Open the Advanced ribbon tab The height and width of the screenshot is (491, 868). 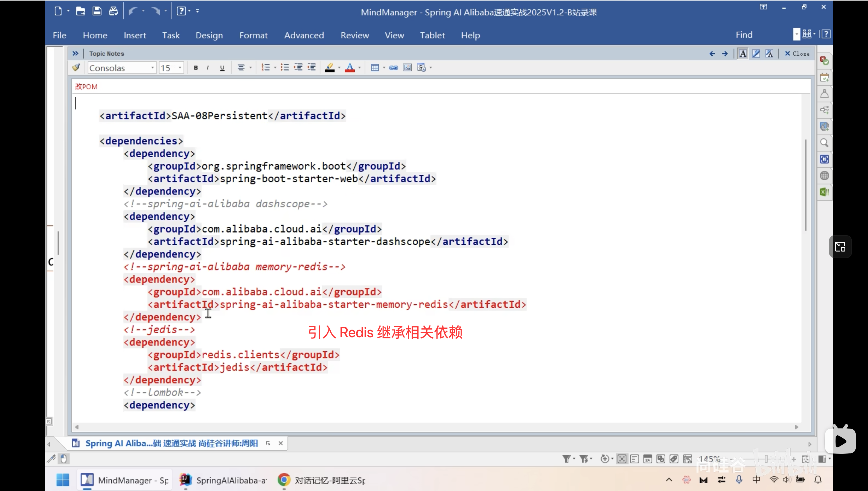pyautogui.click(x=304, y=35)
